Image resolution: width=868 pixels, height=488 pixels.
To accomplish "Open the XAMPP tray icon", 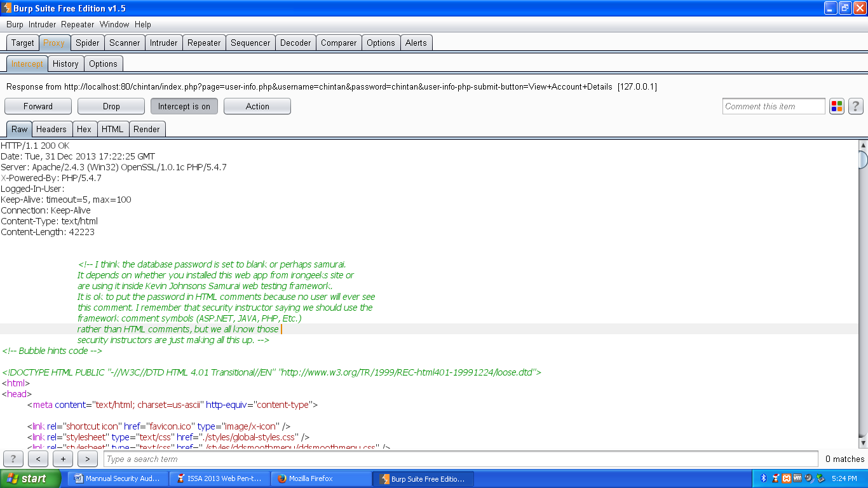I will click(x=786, y=478).
